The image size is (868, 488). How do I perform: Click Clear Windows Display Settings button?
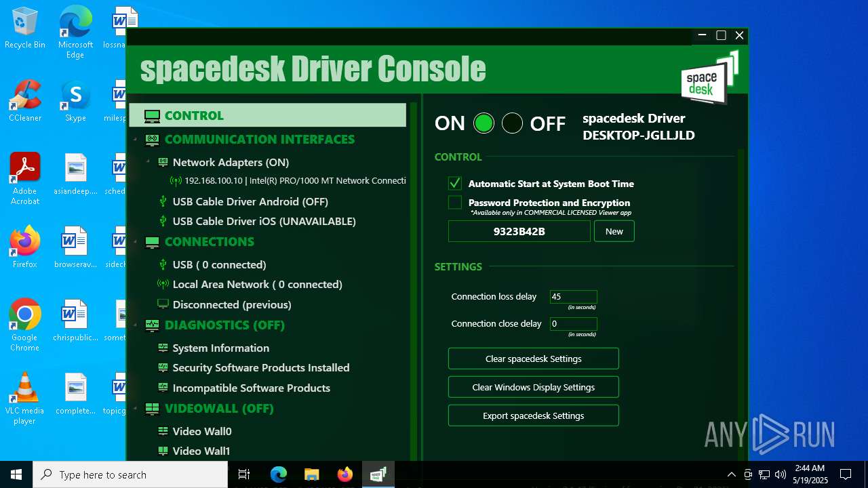coord(534,387)
